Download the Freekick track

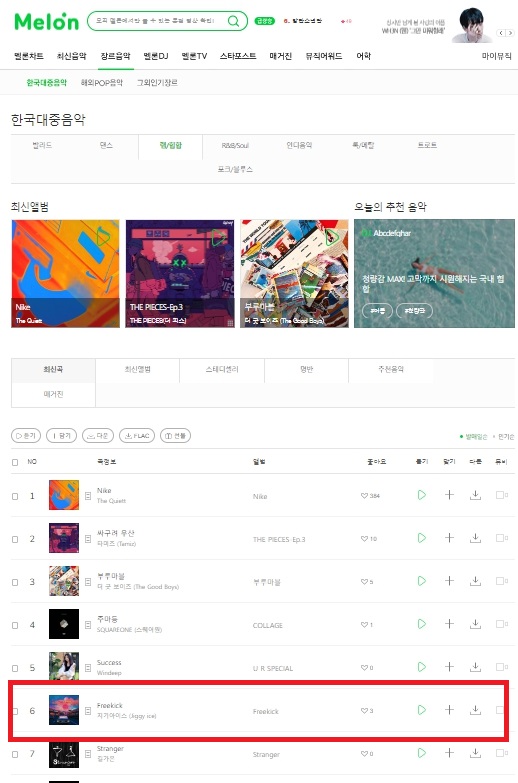(475, 710)
